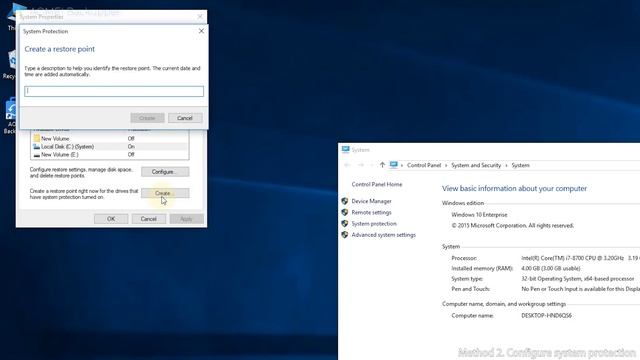Click shield icon beside Remote settings
This screenshot has height=360, width=640.
pos(345,212)
